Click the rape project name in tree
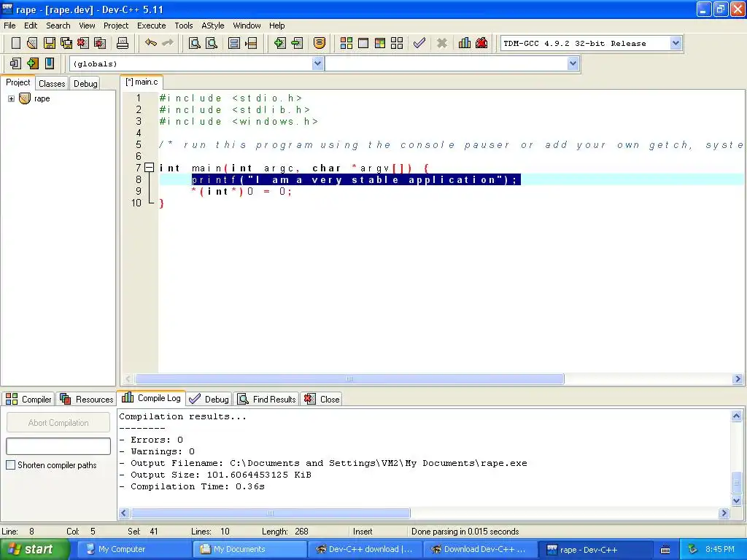This screenshot has width=747, height=560. [x=42, y=98]
